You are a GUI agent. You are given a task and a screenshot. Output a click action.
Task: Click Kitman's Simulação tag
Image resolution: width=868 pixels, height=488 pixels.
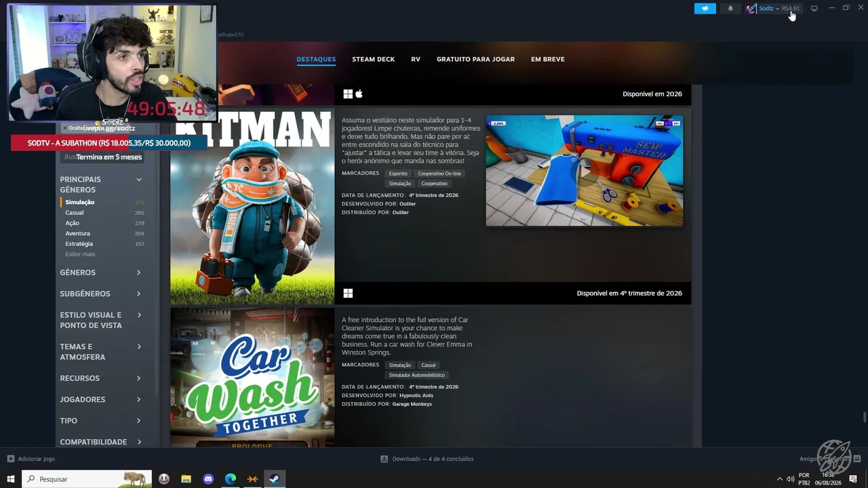[400, 184]
